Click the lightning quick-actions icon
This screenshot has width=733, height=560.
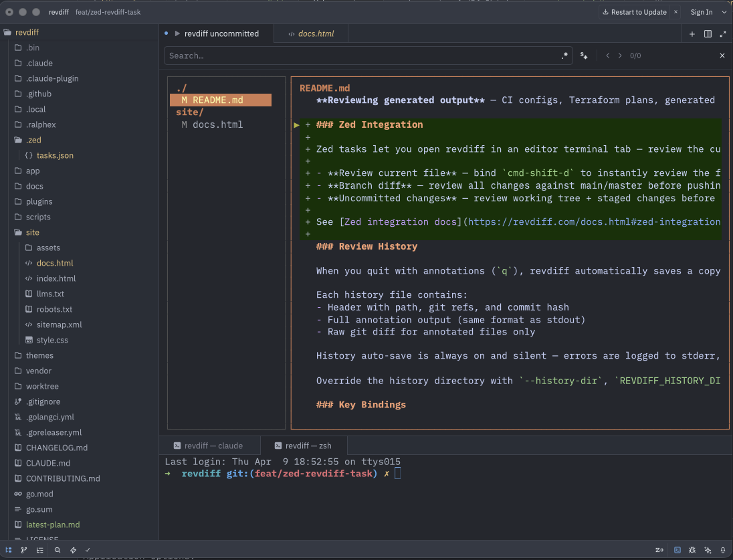[x=74, y=550]
